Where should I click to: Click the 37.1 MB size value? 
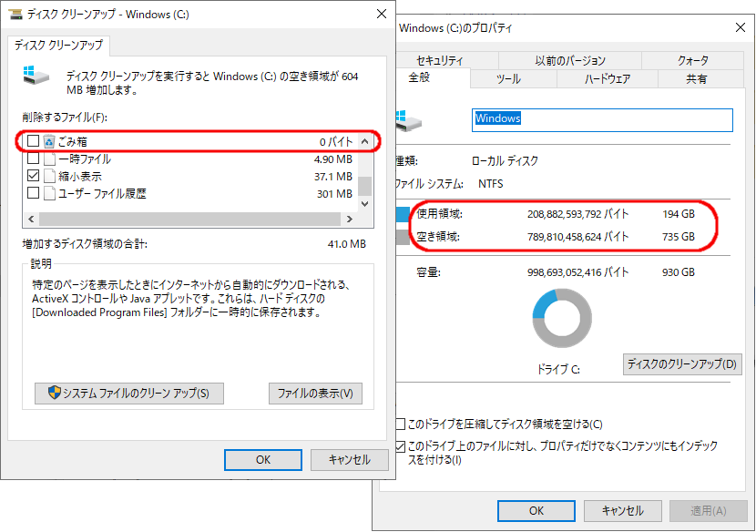pyautogui.click(x=333, y=177)
